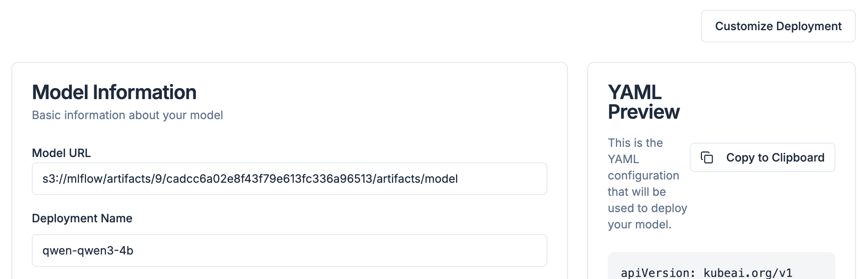Image resolution: width=868 pixels, height=279 pixels.
Task: Click the copy icon beside Copy to Clipboard
Action: [707, 157]
